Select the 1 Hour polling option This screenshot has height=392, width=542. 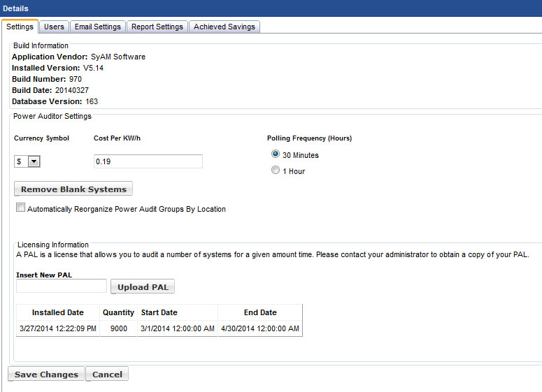tap(276, 170)
